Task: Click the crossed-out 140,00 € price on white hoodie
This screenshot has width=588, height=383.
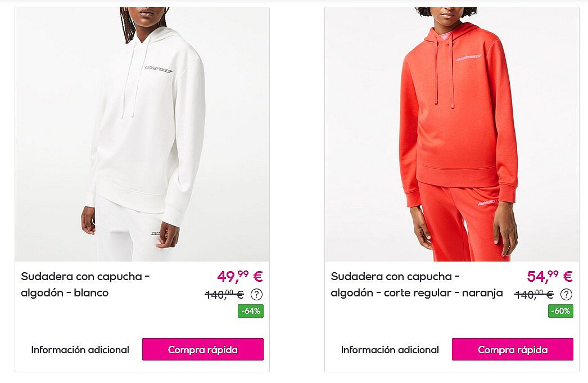Action: pos(224,295)
